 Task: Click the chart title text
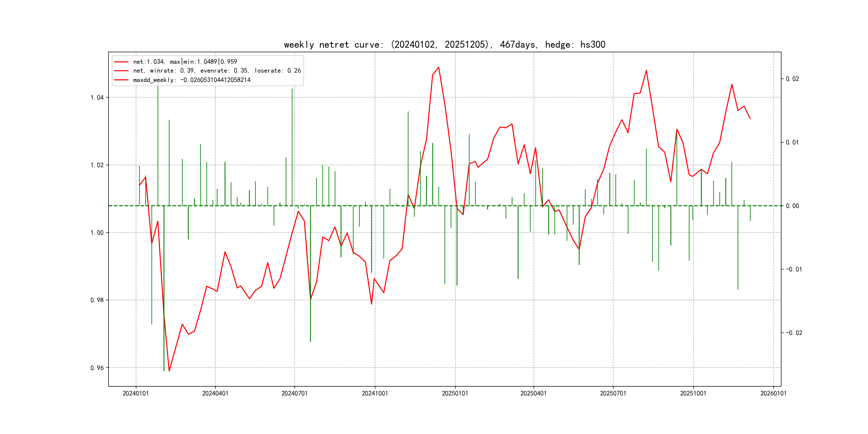pos(444,45)
